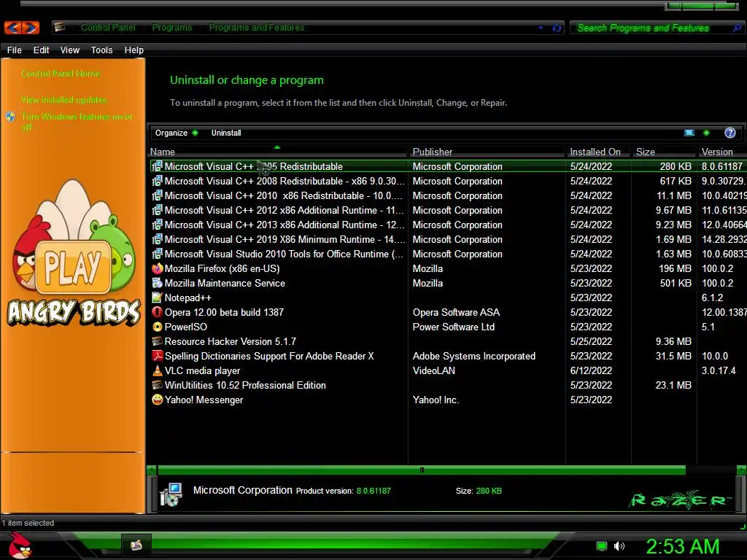The width and height of the screenshot is (747, 560).
Task: Open the View menu
Action: coord(69,50)
